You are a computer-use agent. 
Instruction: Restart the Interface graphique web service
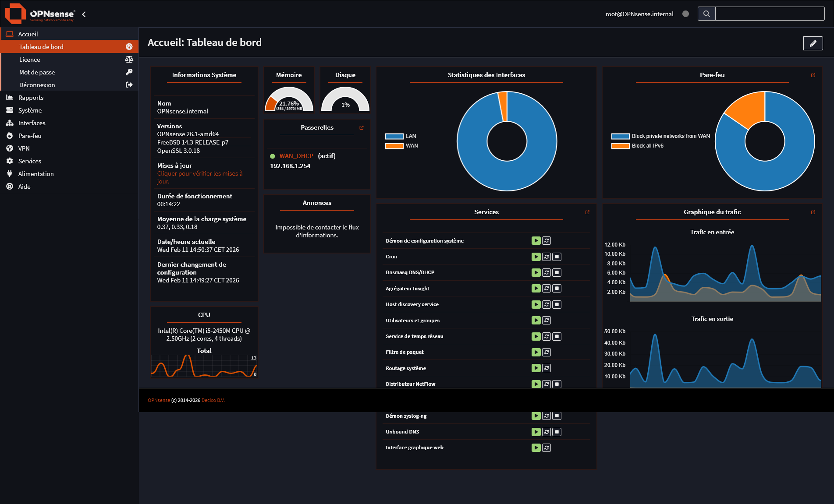click(x=546, y=448)
